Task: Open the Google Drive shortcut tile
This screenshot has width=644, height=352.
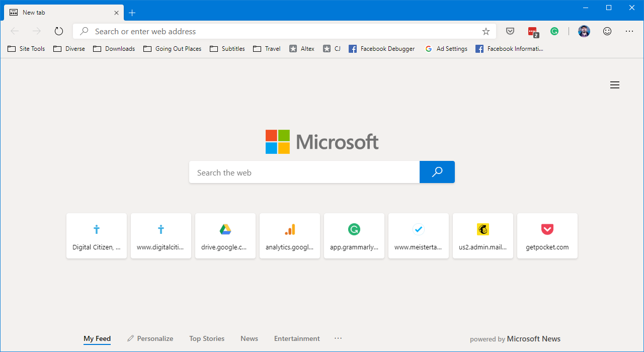Action: point(225,235)
